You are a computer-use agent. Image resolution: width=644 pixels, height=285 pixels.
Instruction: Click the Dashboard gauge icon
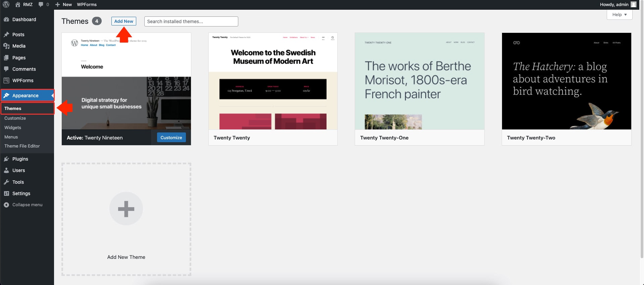[6, 19]
